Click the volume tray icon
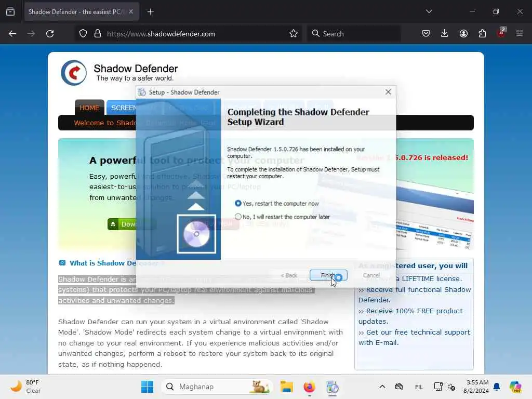Image resolution: width=532 pixels, height=399 pixels. (x=451, y=387)
